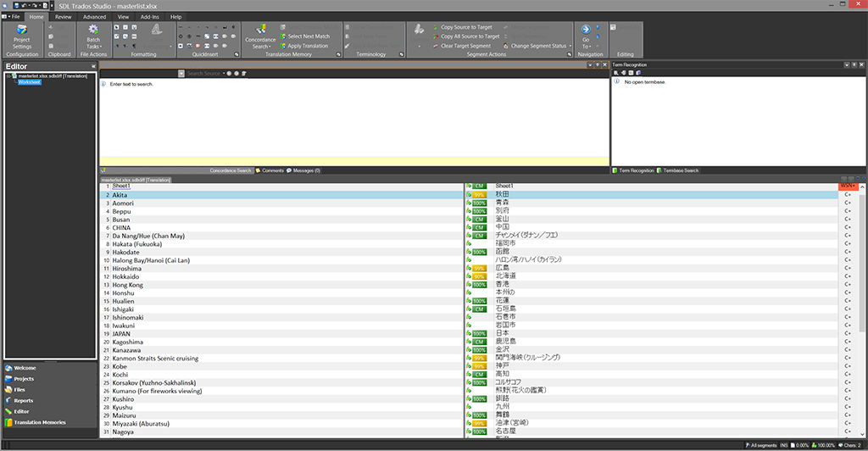The image size is (868, 451).
Task: Switch to the Termbase Search tab
Action: coord(680,170)
